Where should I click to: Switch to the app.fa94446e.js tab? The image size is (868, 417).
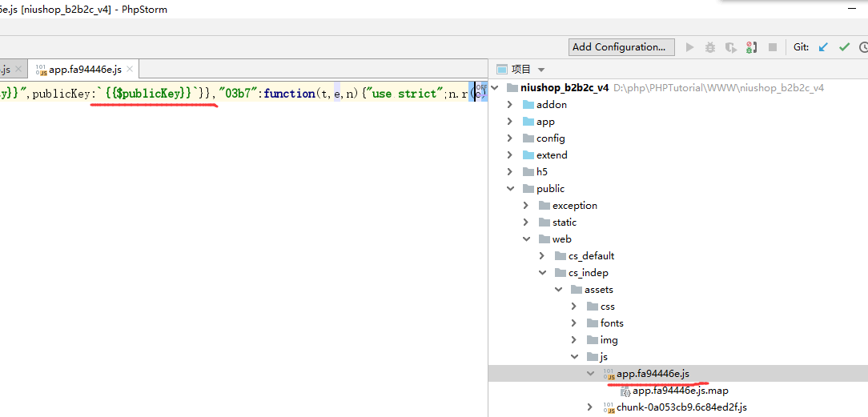85,70
